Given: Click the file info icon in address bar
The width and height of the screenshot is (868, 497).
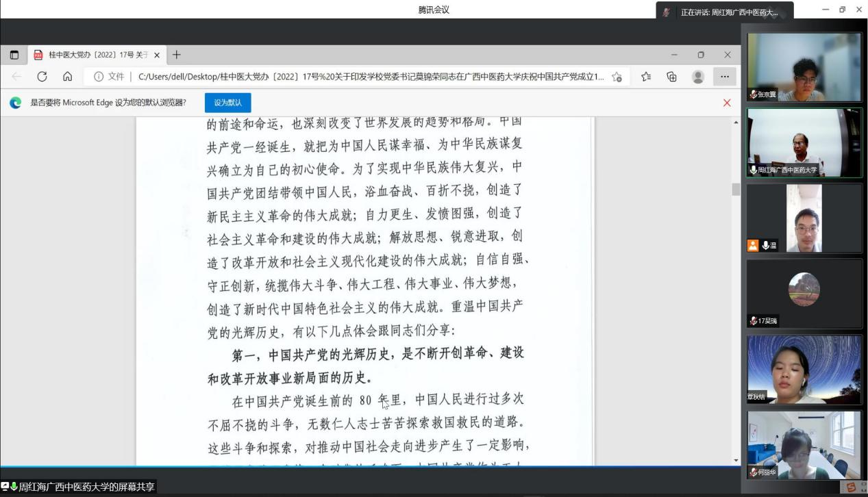Looking at the screenshot, I should pos(99,77).
